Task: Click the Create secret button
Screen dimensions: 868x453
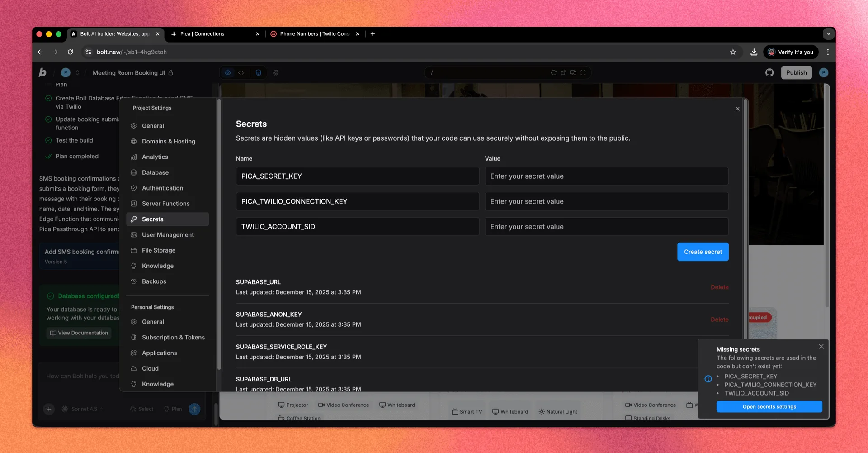Action: pyautogui.click(x=703, y=252)
